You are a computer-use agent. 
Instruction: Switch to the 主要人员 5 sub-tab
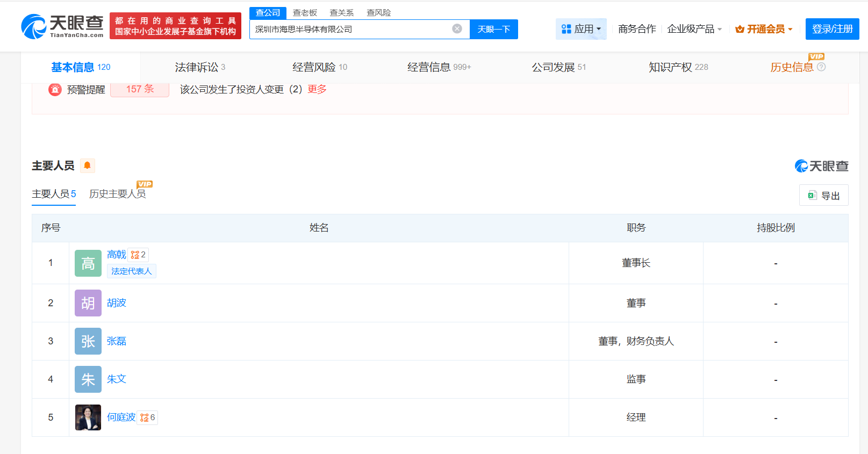click(54, 194)
